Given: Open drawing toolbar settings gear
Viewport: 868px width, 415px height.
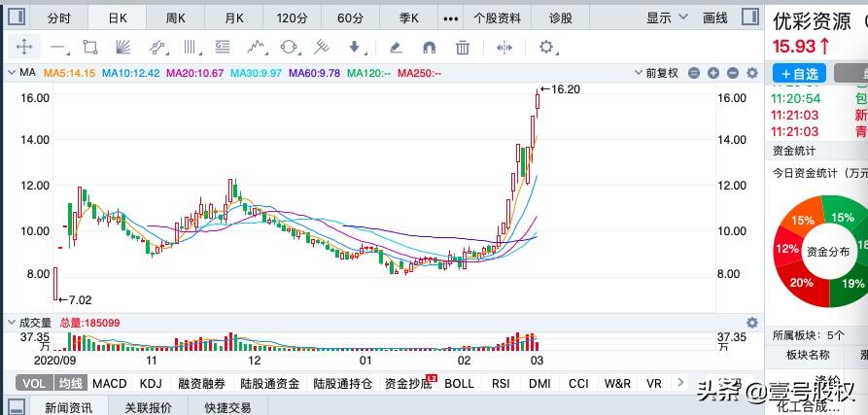Looking at the screenshot, I should point(546,47).
